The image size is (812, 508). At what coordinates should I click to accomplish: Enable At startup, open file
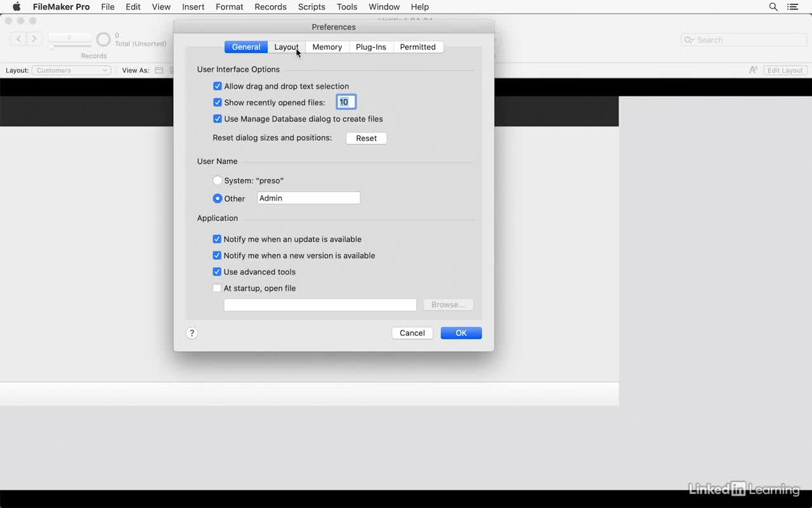tap(217, 288)
